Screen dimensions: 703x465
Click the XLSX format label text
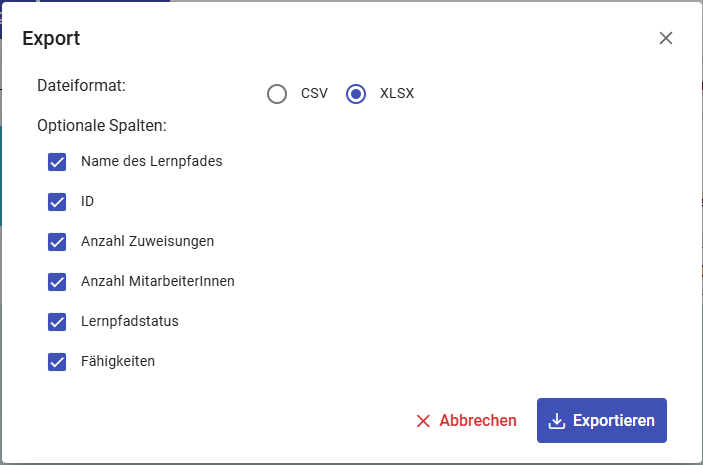[x=397, y=94]
